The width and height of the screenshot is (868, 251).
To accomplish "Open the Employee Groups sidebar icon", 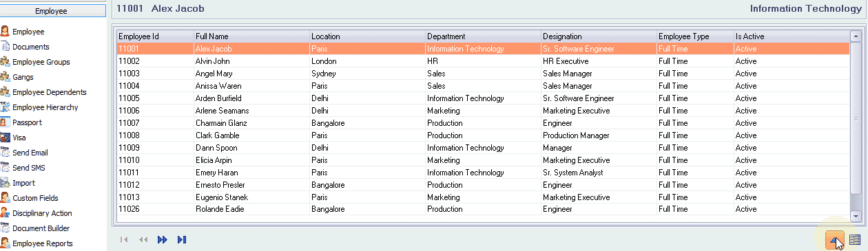I will coord(6,62).
